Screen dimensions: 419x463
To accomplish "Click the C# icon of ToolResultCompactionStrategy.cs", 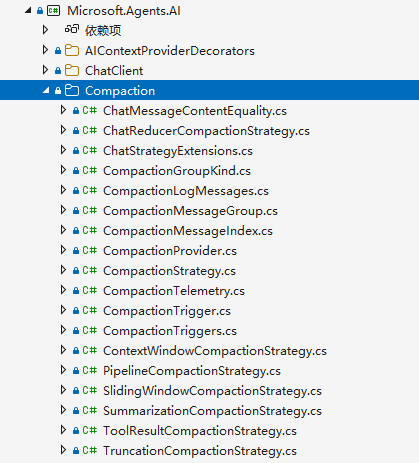I will [x=90, y=430].
